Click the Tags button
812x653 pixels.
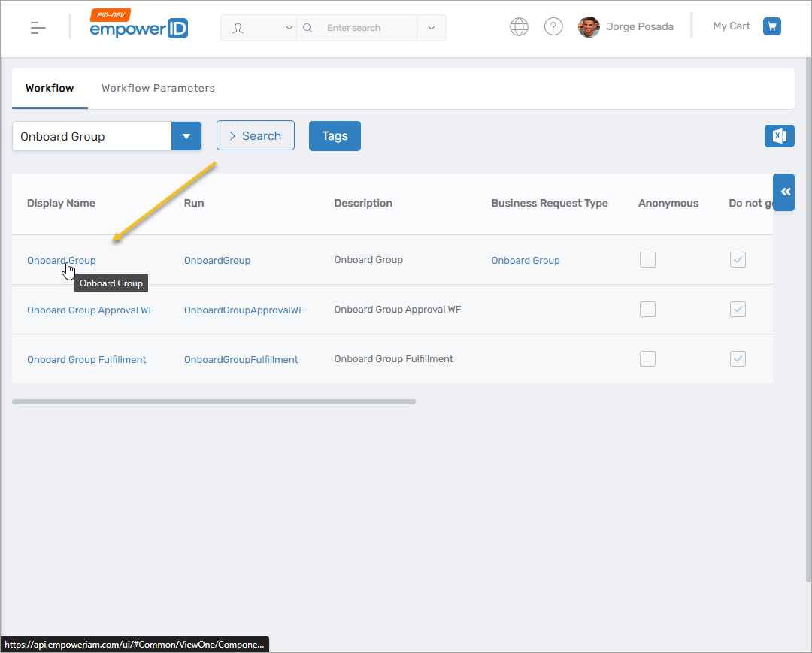coord(335,136)
